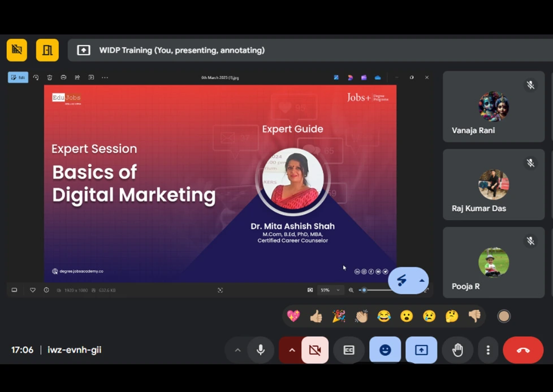The height and width of the screenshot is (392, 553).
Task: Toggle closed captions button
Action: click(349, 350)
